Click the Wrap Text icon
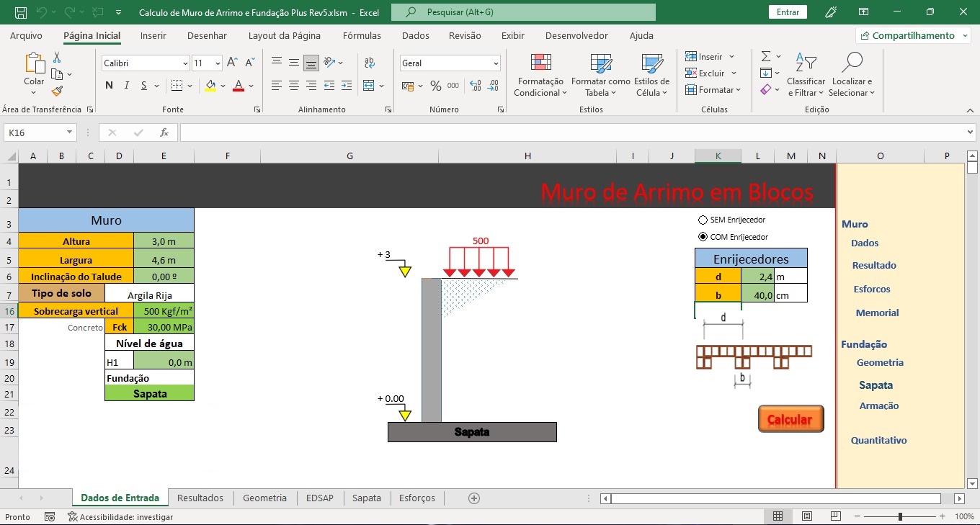980x525 pixels. [x=370, y=63]
